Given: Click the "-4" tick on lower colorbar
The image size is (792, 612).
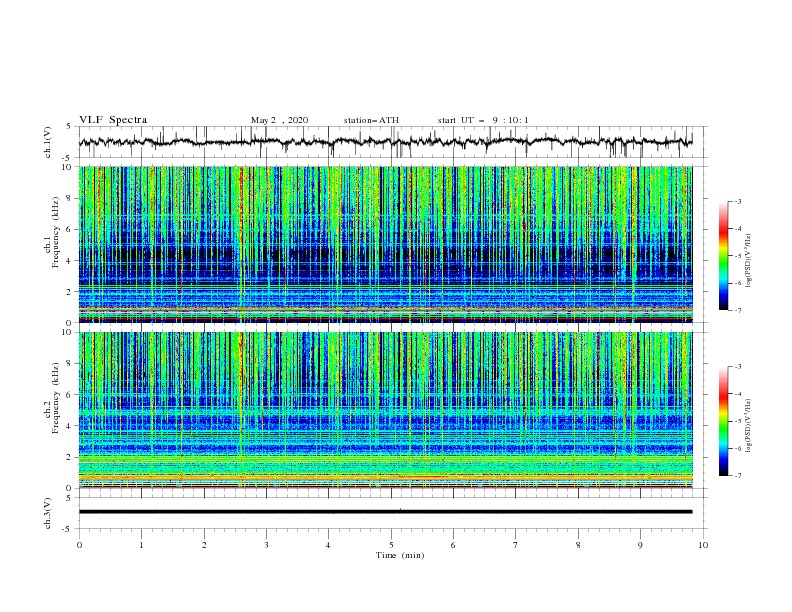Looking at the screenshot, I should coord(738,394).
